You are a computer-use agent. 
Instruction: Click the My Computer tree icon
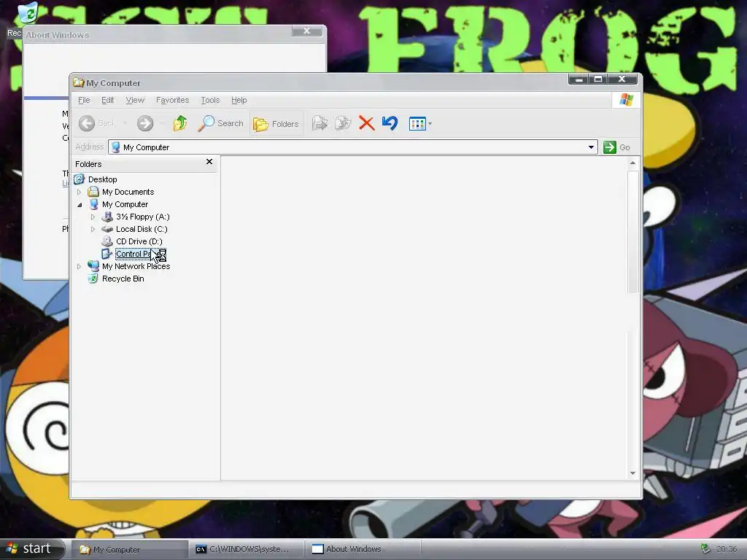click(x=93, y=204)
